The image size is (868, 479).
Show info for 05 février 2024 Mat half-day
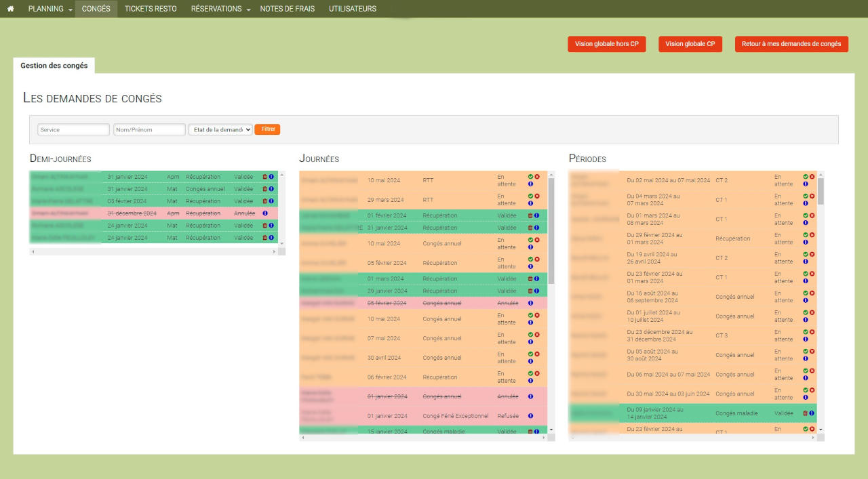[271, 201]
